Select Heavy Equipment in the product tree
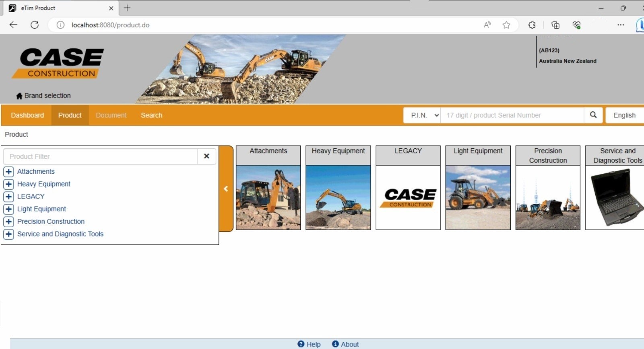Screen dimensions: 644x349 pos(44,184)
